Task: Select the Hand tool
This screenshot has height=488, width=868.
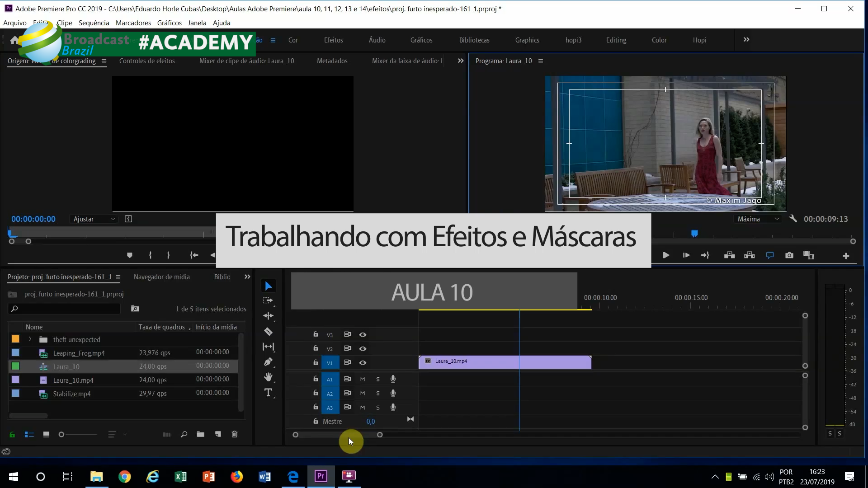Action: tap(268, 377)
